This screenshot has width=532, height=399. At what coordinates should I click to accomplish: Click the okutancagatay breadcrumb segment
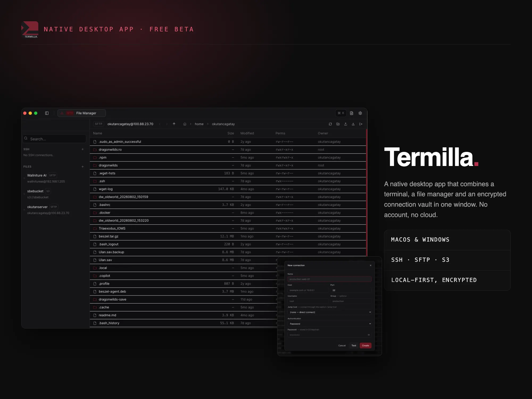223,124
